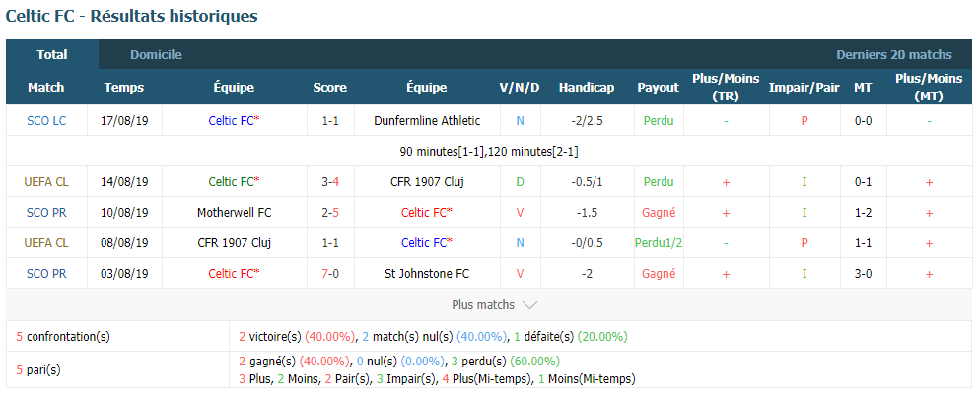The width and height of the screenshot is (980, 396).
Task: Click the Plus/Moins (MT) column header
Action: (928, 88)
